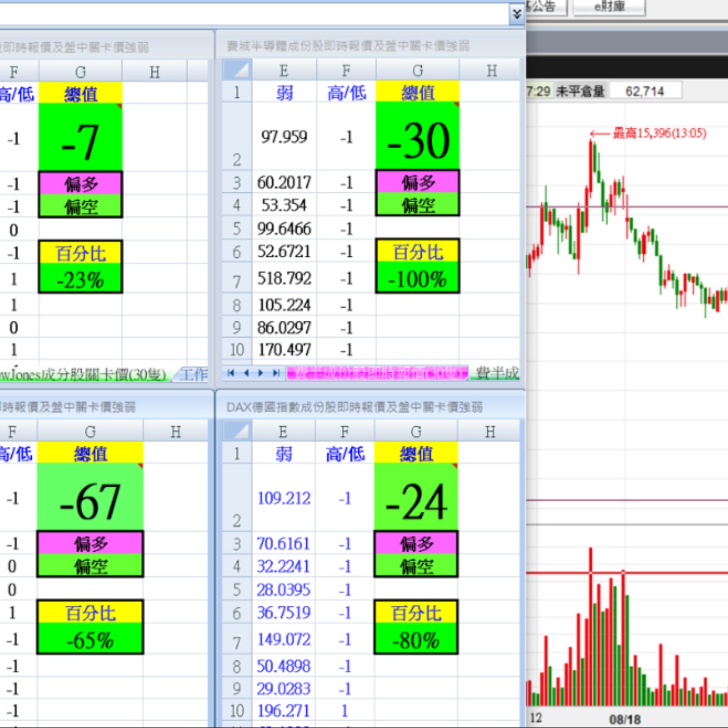This screenshot has height=728, width=728.
Task: Click the 未平倉量 value field 62,714
Action: 645,91
